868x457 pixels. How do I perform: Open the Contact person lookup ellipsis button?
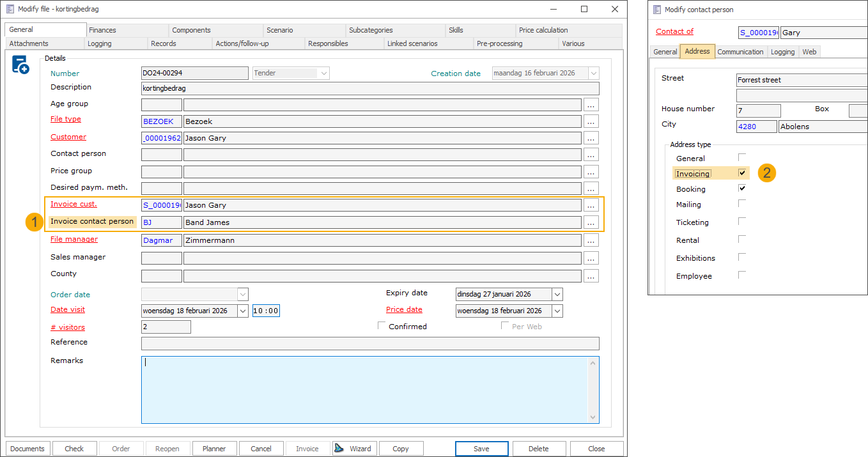point(591,155)
